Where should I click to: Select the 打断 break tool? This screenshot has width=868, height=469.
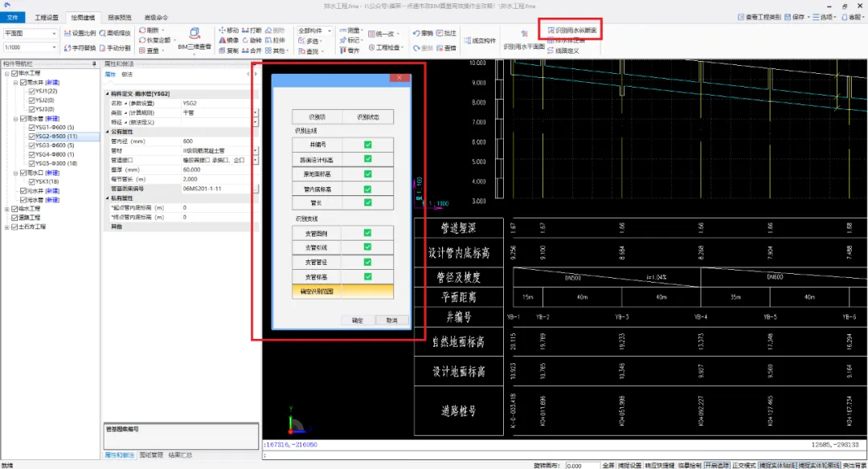click(x=252, y=31)
